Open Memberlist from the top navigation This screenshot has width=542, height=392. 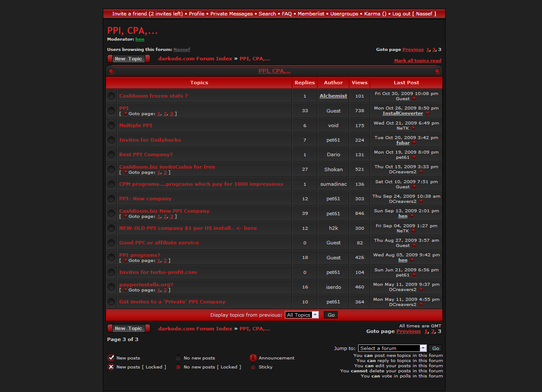pos(311,14)
